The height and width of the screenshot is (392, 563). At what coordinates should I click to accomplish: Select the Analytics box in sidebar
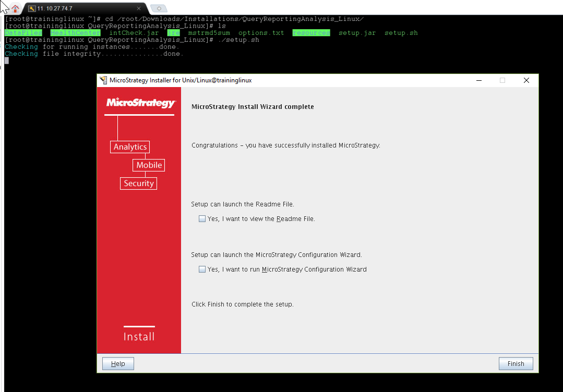pyautogui.click(x=130, y=147)
